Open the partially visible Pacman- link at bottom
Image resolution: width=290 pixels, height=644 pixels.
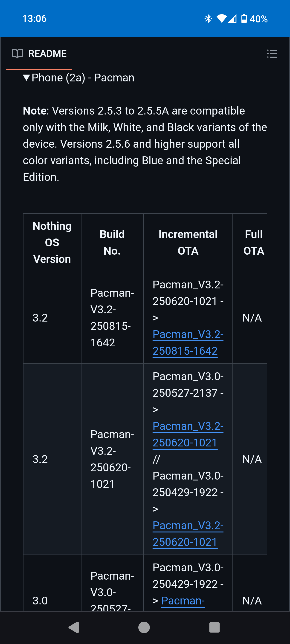pos(183,601)
